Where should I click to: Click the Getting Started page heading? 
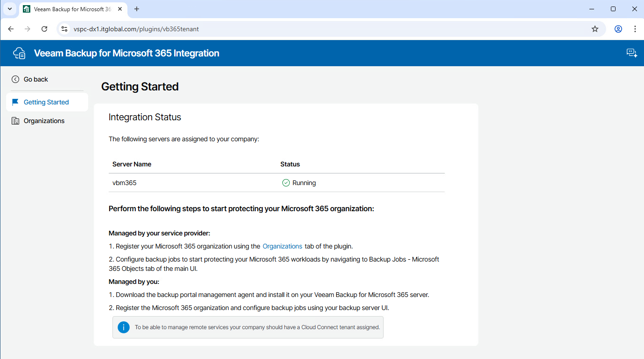click(x=140, y=87)
